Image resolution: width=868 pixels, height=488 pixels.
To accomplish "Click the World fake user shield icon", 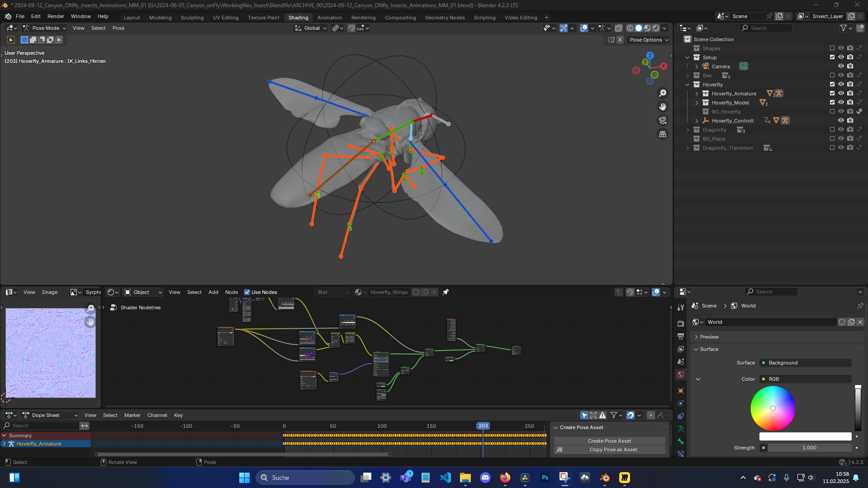I will pyautogui.click(x=842, y=322).
